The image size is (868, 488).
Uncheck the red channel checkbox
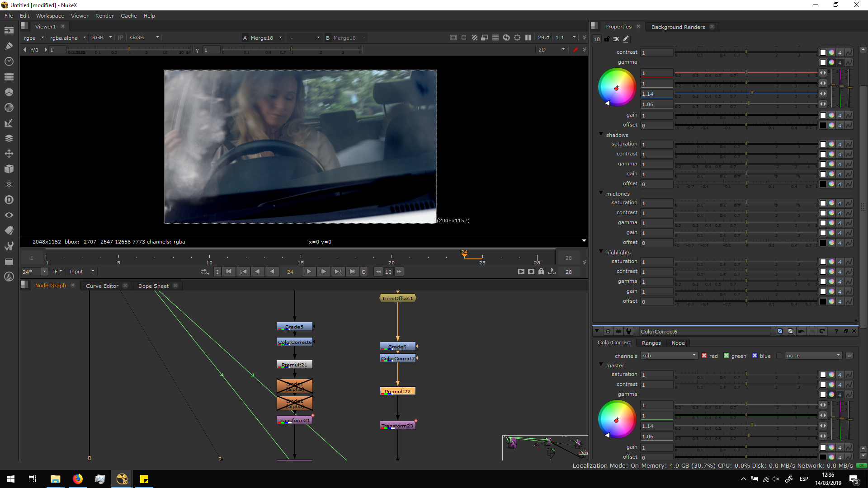click(704, 356)
